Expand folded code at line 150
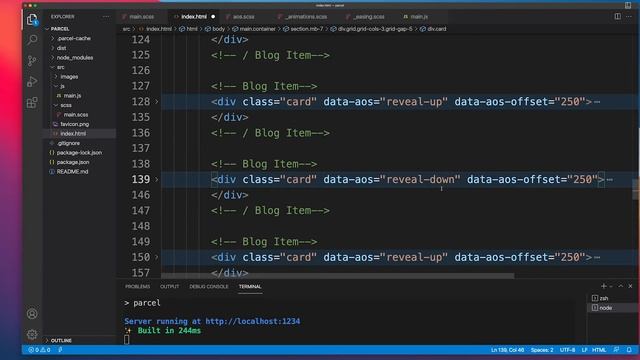The width and height of the screenshot is (640, 360). tap(156, 257)
